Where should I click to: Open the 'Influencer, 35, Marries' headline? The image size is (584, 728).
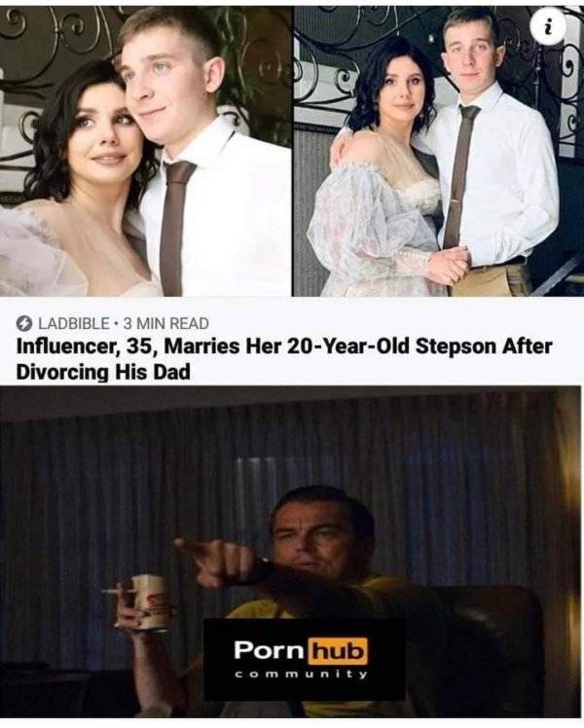[284, 346]
